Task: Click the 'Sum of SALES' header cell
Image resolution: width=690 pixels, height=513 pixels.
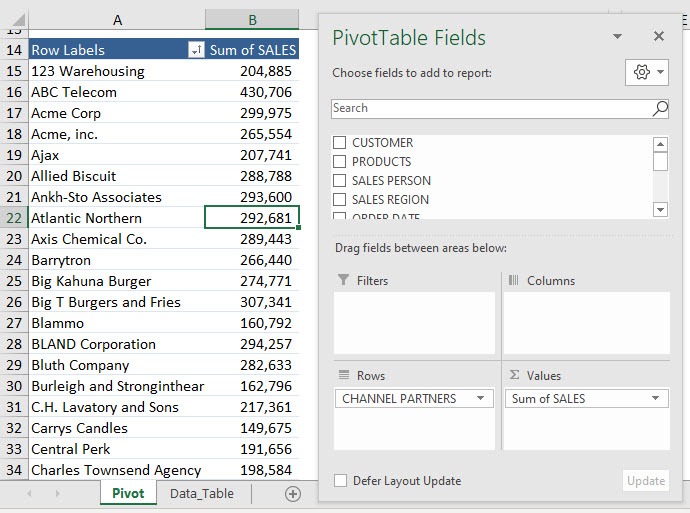Action: click(x=252, y=50)
